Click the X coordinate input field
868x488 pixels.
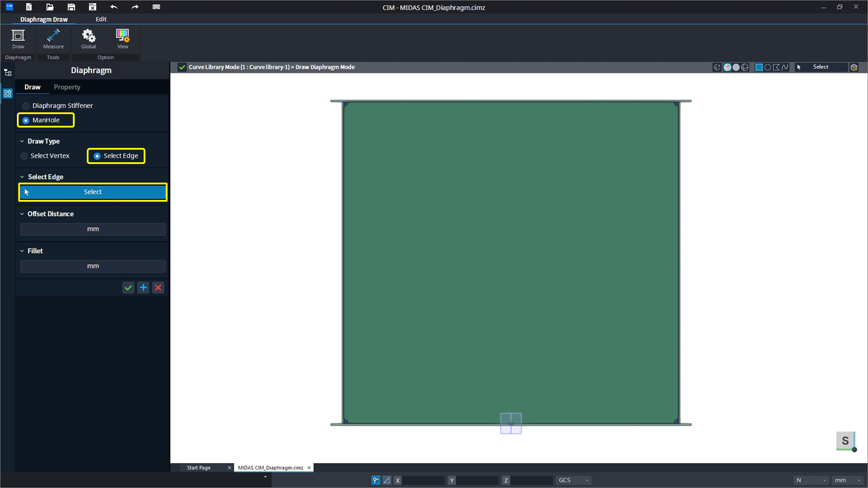click(423, 480)
